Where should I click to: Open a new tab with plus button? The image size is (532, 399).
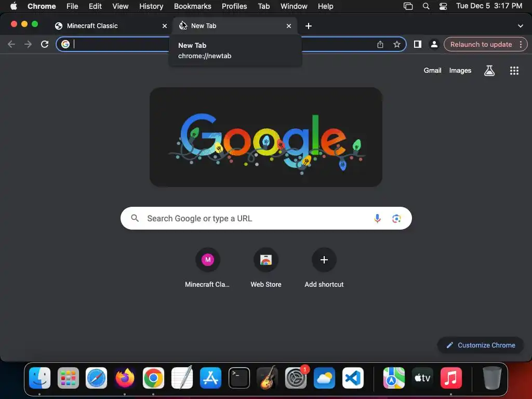(x=309, y=26)
